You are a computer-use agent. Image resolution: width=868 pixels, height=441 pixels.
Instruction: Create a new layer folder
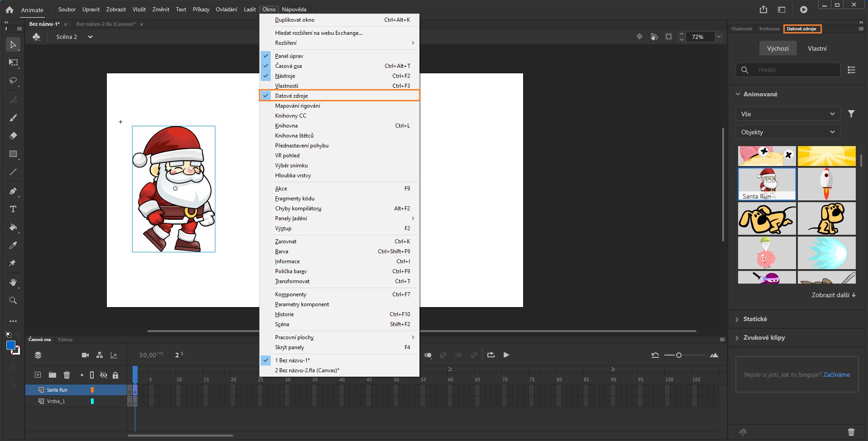[x=52, y=375]
